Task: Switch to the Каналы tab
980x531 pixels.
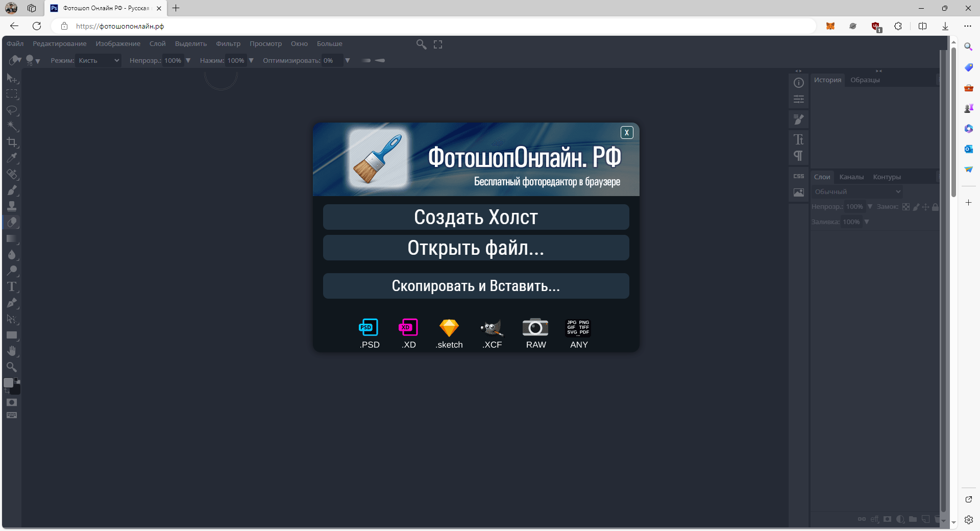Action: (851, 177)
